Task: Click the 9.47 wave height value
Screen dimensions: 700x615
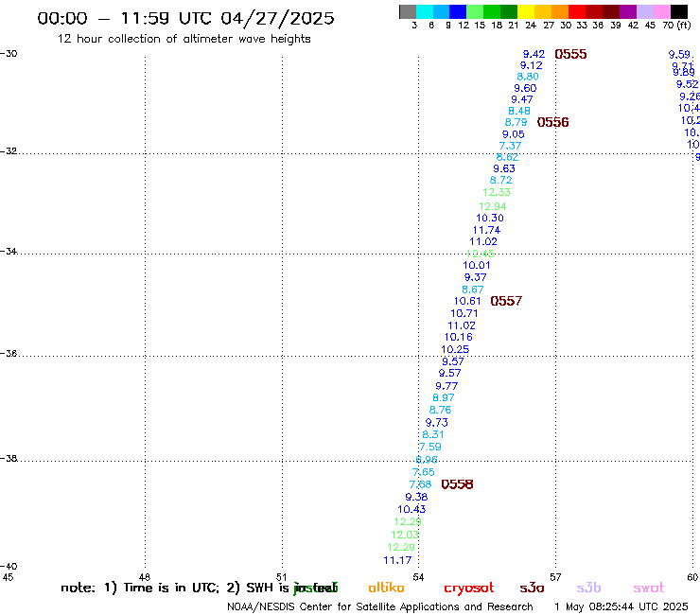Action: pos(522,99)
